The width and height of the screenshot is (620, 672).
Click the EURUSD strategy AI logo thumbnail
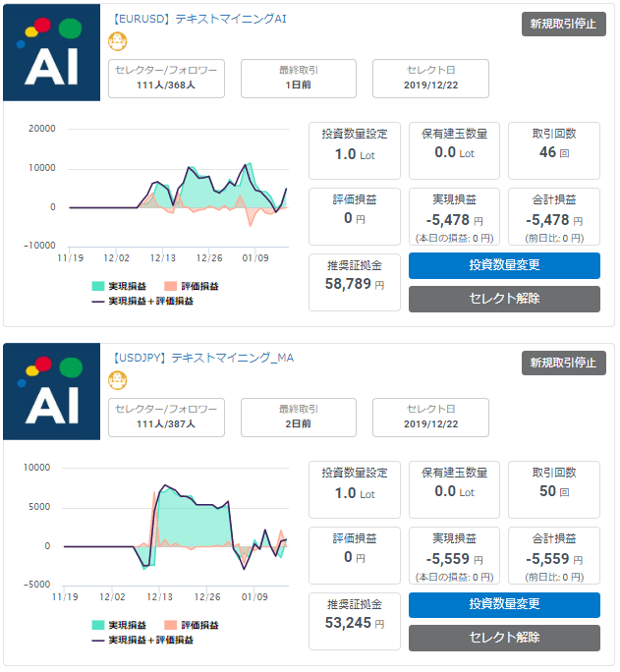coord(51,52)
